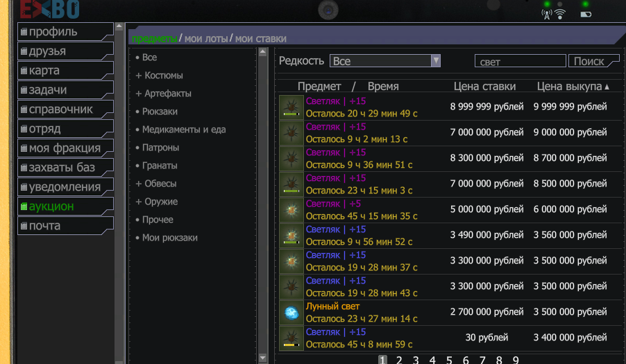This screenshot has width=626, height=364.
Task: Switch to the мои лоты tab
Action: coord(206,39)
